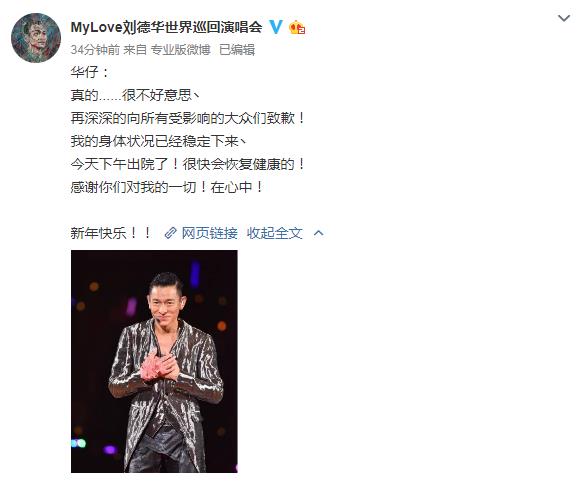
Task: Click the line mentioning 大众们致歉
Action: 188,118
